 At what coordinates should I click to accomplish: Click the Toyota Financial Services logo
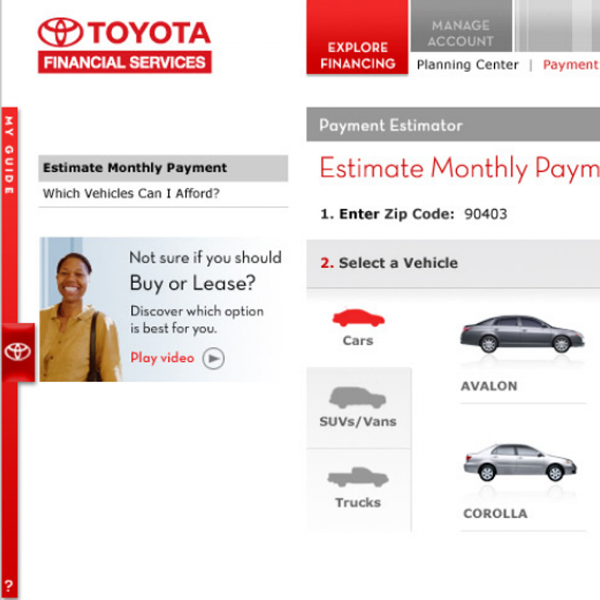tap(125, 45)
